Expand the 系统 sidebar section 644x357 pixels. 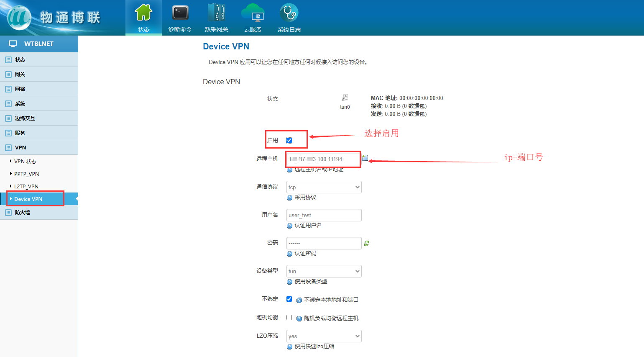pos(39,104)
